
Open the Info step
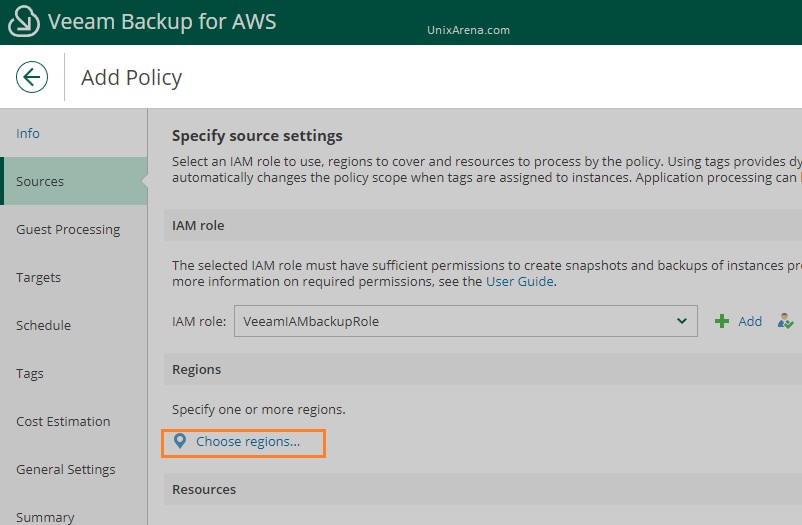tap(28, 133)
